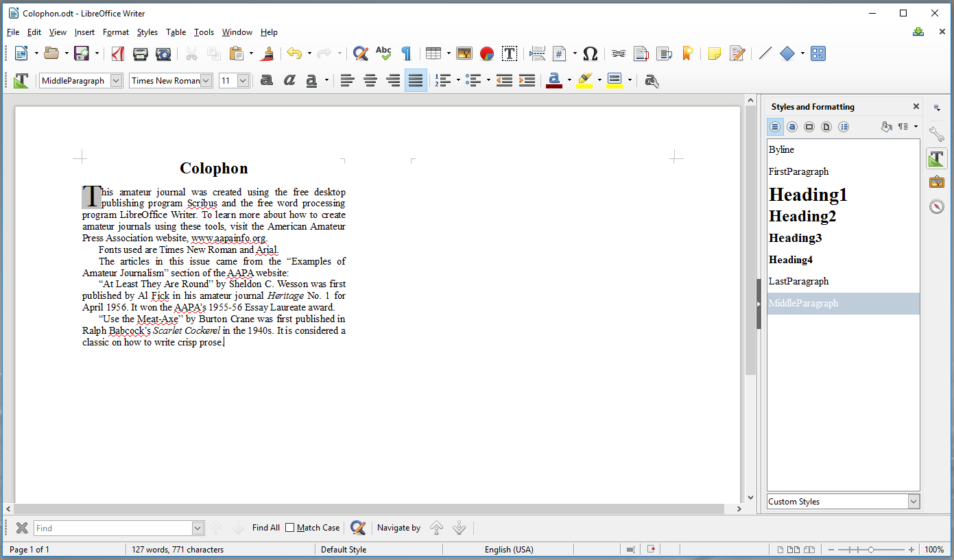The image size is (954, 560).
Task: Open the Find field history dropdown
Action: (x=198, y=528)
